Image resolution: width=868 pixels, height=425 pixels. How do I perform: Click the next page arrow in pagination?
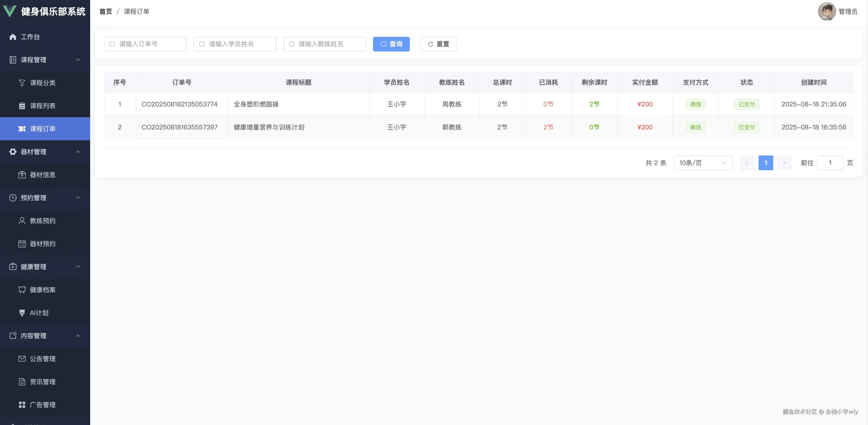(x=784, y=163)
